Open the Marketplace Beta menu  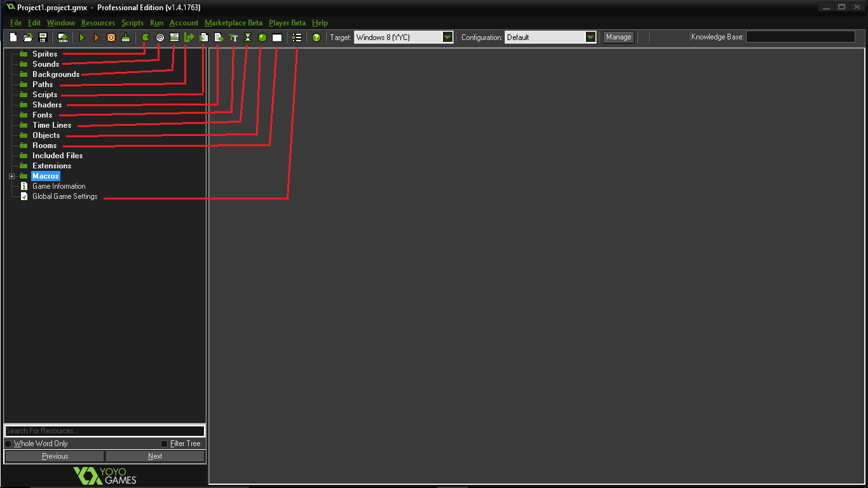233,23
